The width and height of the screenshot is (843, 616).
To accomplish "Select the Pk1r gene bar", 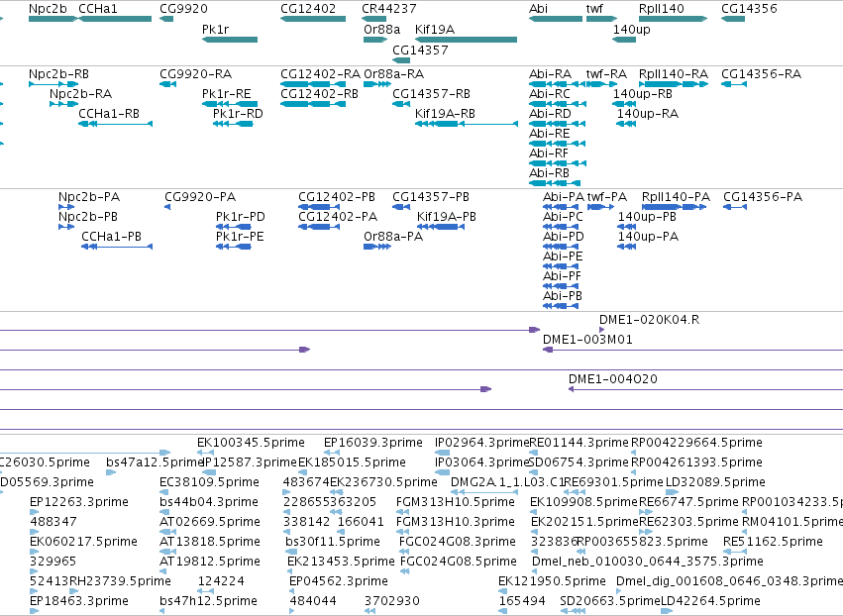I will (x=230, y=40).
